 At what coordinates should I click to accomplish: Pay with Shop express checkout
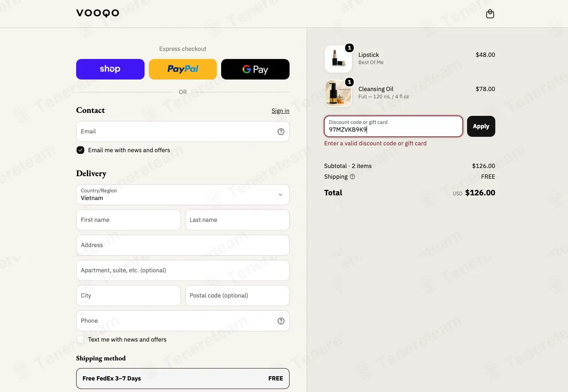pos(110,69)
